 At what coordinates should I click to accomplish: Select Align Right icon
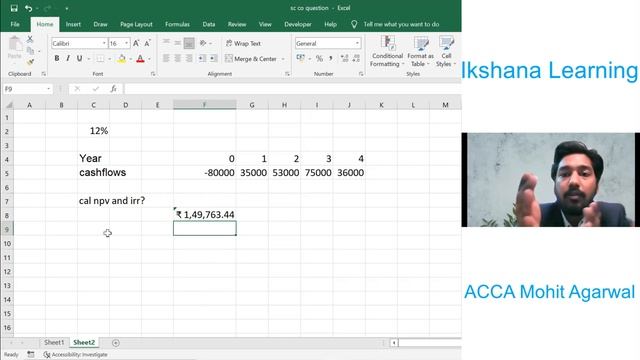coord(189,58)
